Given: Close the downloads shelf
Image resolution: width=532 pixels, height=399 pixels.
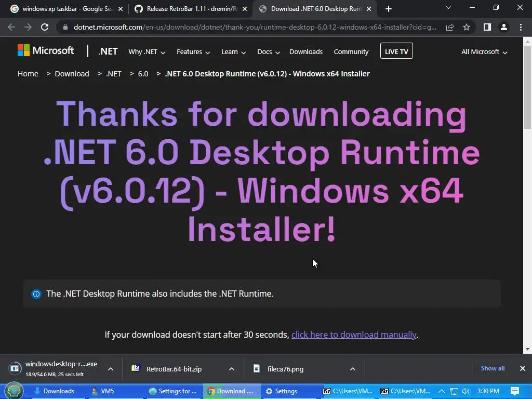Looking at the screenshot, I should click(523, 368).
